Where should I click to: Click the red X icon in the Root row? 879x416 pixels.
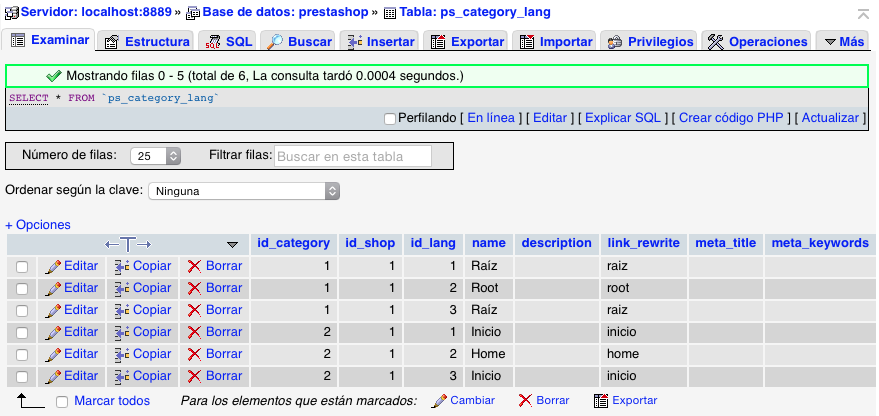(x=195, y=288)
